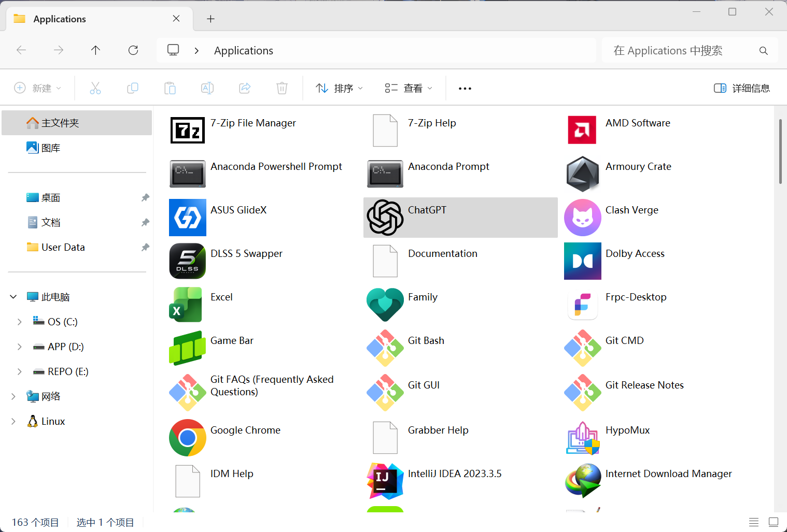
Task: Open the 新建 new item dropdown
Action: coord(38,88)
